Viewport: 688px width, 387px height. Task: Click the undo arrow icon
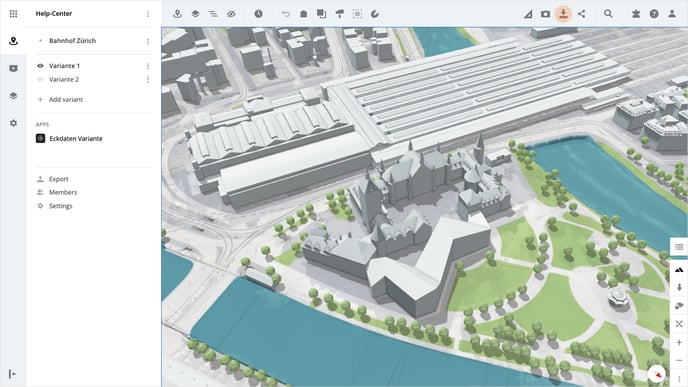pyautogui.click(x=286, y=14)
